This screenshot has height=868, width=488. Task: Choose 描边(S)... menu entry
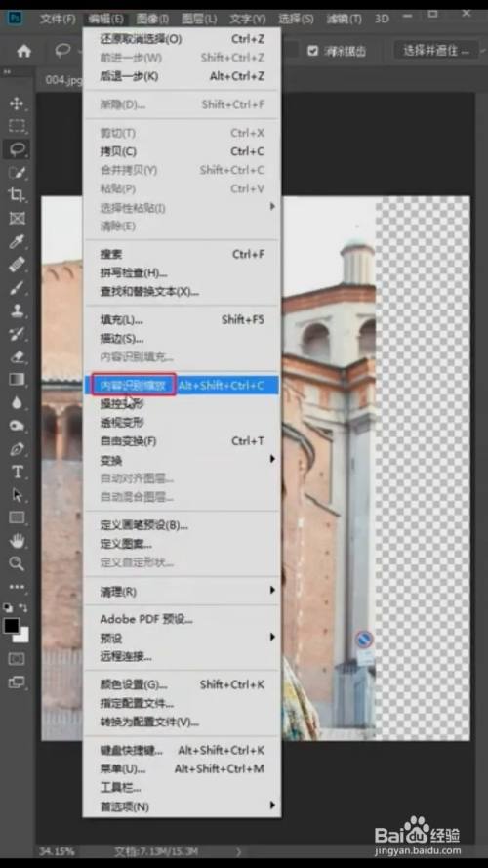coord(182,339)
